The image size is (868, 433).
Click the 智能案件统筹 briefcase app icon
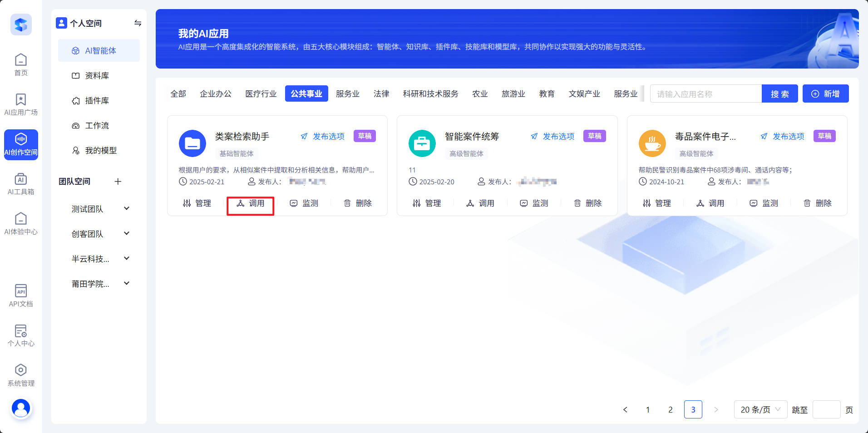pos(422,143)
